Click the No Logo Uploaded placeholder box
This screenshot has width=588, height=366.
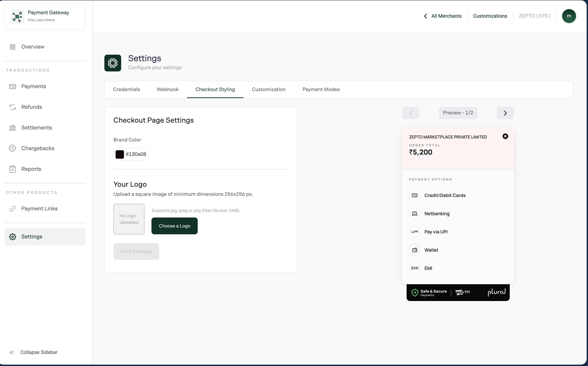point(129,219)
